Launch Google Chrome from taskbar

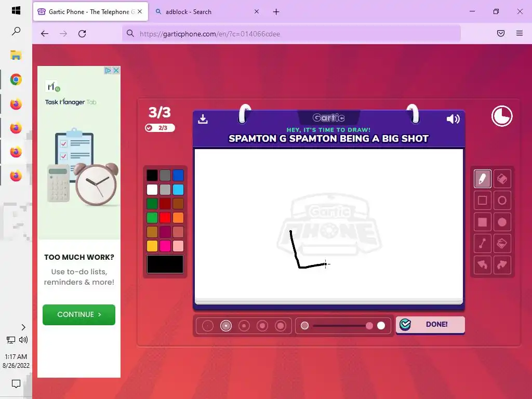click(16, 79)
